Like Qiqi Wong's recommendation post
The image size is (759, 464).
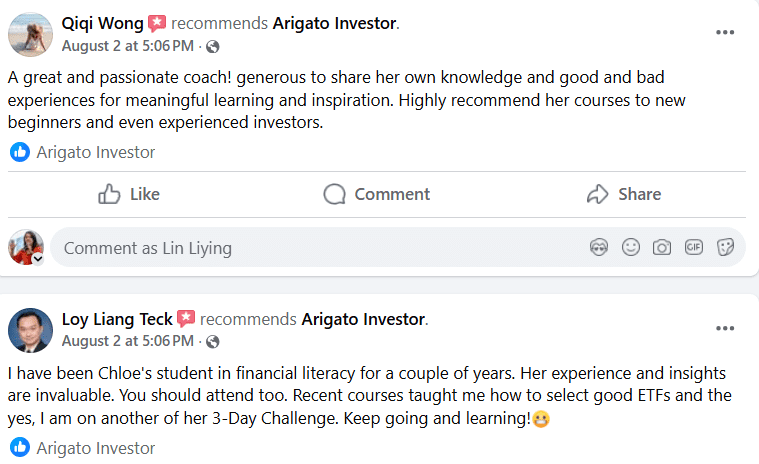pyautogui.click(x=129, y=194)
